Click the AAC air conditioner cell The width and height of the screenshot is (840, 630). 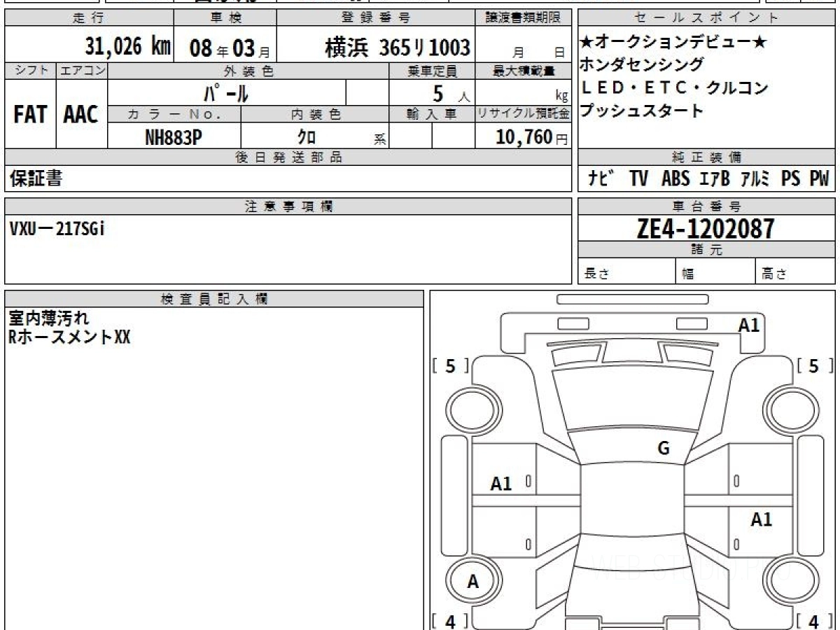81,115
